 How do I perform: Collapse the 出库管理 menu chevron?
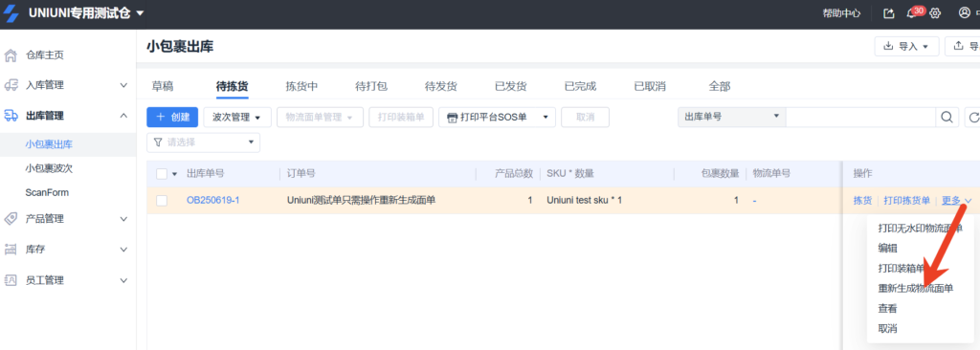click(x=123, y=115)
